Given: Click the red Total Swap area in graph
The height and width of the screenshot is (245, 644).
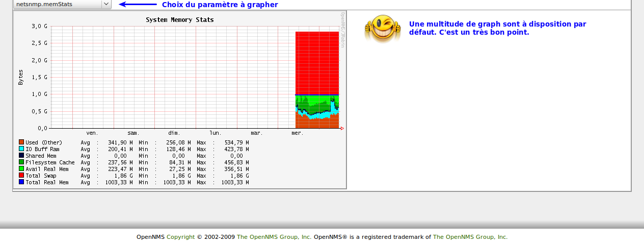Looking at the screenshot, I should coord(317,61).
